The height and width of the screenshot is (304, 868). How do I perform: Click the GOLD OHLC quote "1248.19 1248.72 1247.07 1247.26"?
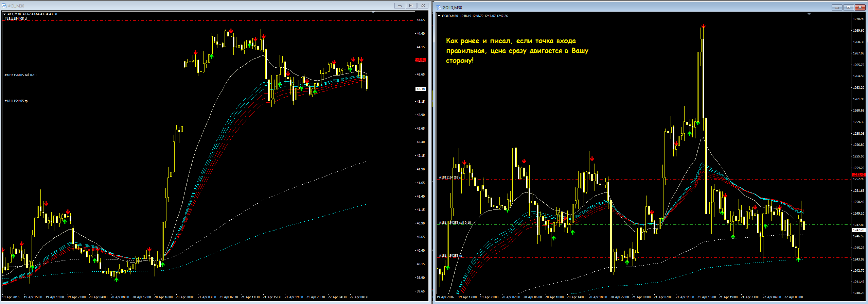point(484,16)
